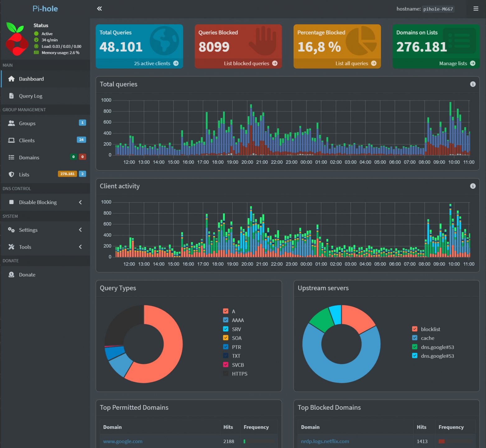Toggle the cache upstream checkbox

click(415, 338)
